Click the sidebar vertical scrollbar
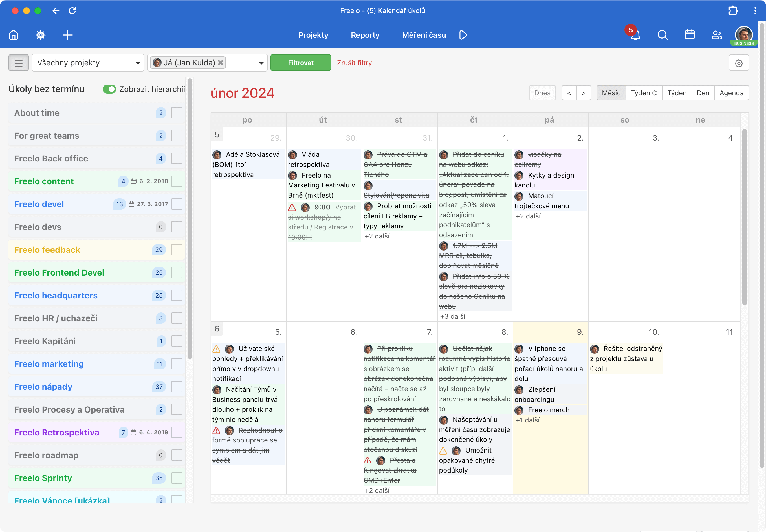Image resolution: width=766 pixels, height=532 pixels. pos(190,218)
